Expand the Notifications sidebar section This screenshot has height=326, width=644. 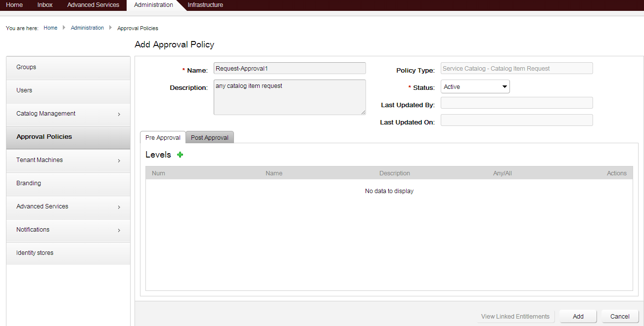(68, 230)
